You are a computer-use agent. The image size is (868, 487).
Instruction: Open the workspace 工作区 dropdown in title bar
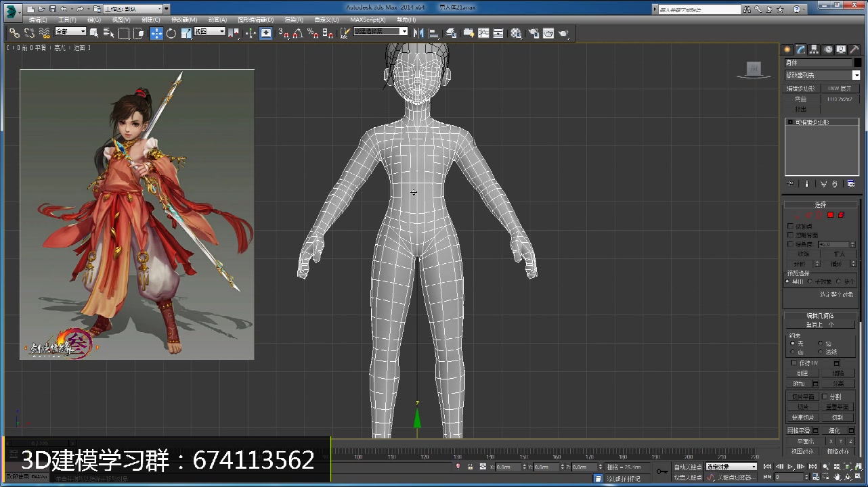pos(133,9)
